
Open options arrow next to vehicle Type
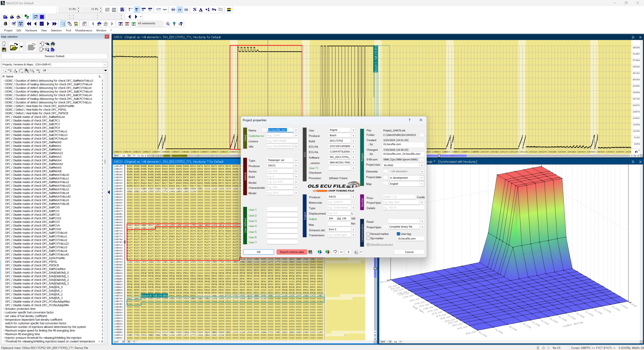point(296,160)
